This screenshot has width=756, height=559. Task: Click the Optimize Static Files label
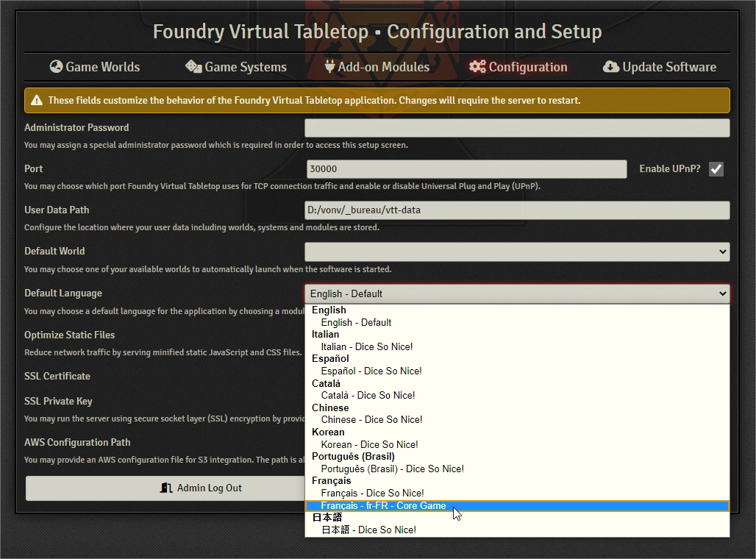(69, 335)
